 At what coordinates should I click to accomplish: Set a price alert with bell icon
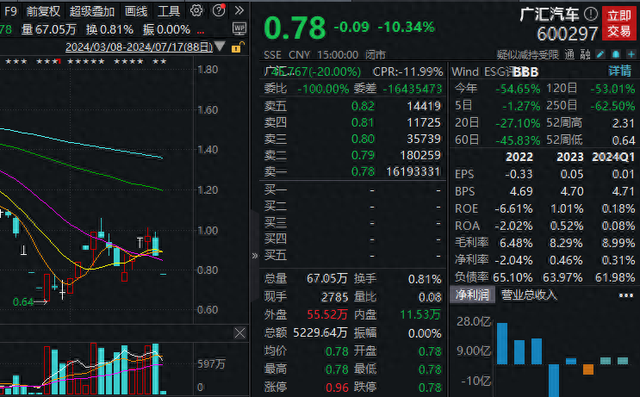pyautogui.click(x=616, y=54)
